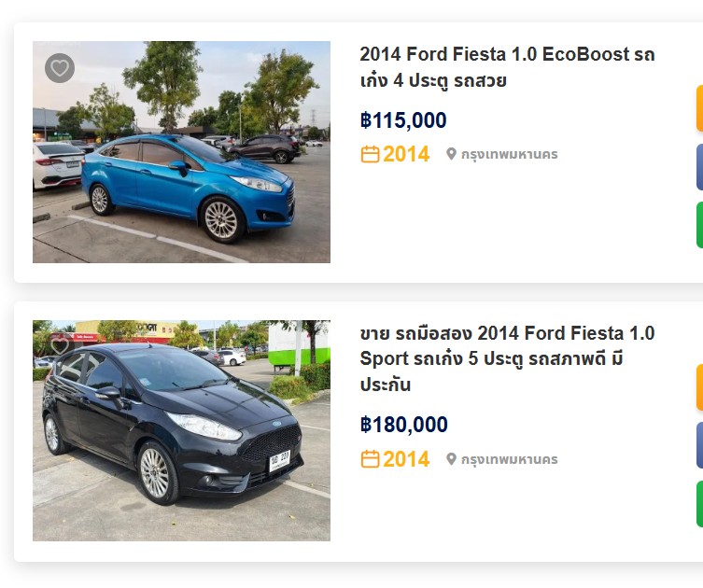Click location pin icon on Sport listing

(451, 459)
